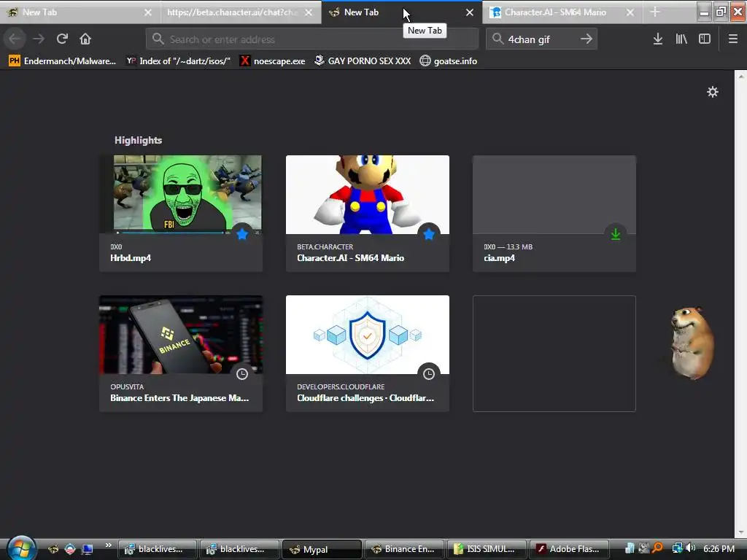Close the Character.AI - SM64 Mario tab
747x560 pixels.
click(630, 12)
